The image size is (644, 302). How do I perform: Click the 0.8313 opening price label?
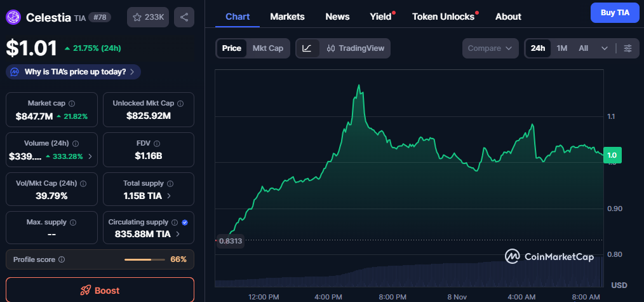click(229, 241)
